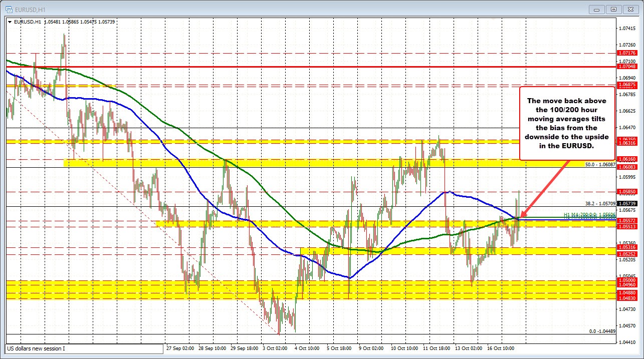Click the chart icon in the title bar
Viewport: 644px width, 359px height.
(10, 9)
